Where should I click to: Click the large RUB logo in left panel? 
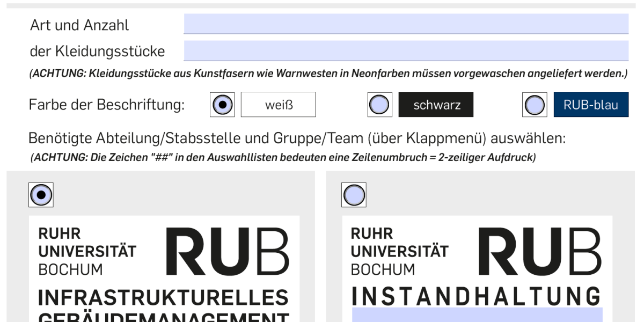227,251
